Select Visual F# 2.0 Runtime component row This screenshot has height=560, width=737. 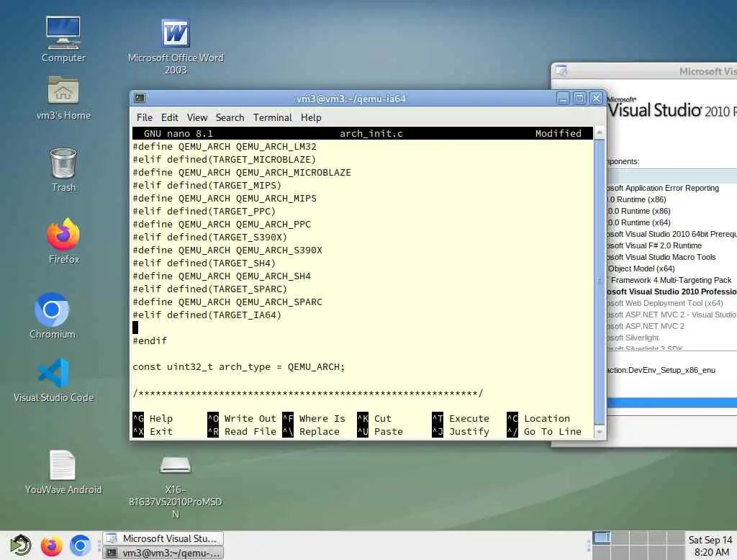tap(654, 245)
